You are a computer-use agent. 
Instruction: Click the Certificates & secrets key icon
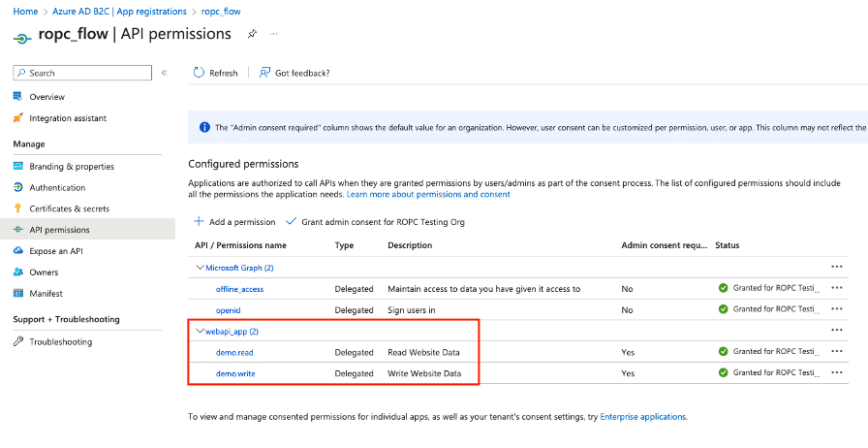point(18,208)
